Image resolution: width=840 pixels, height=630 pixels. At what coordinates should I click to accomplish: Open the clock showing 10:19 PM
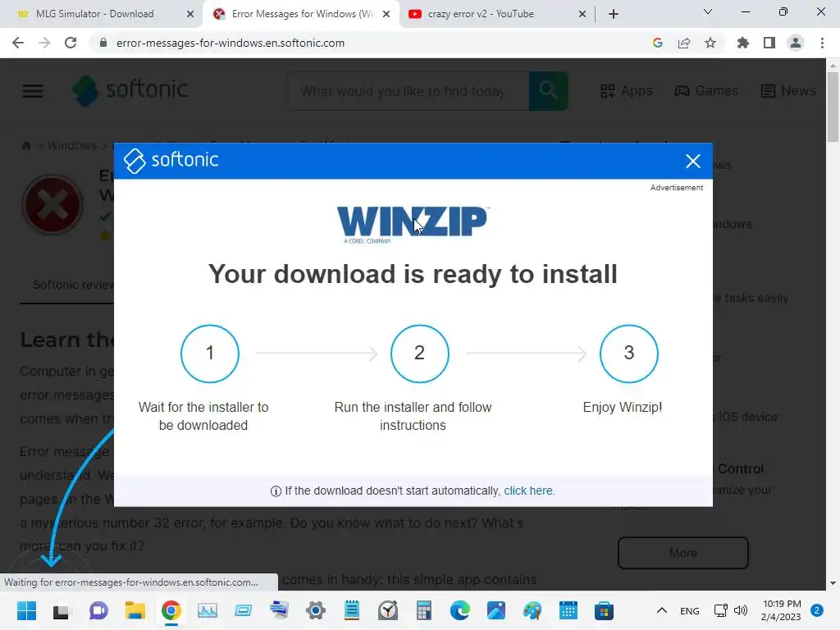[x=782, y=610]
